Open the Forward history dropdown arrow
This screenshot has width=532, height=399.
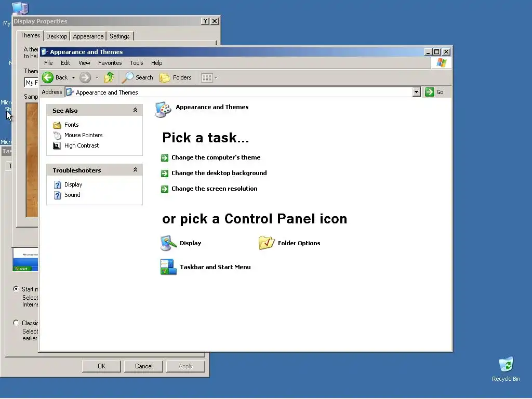tap(97, 78)
